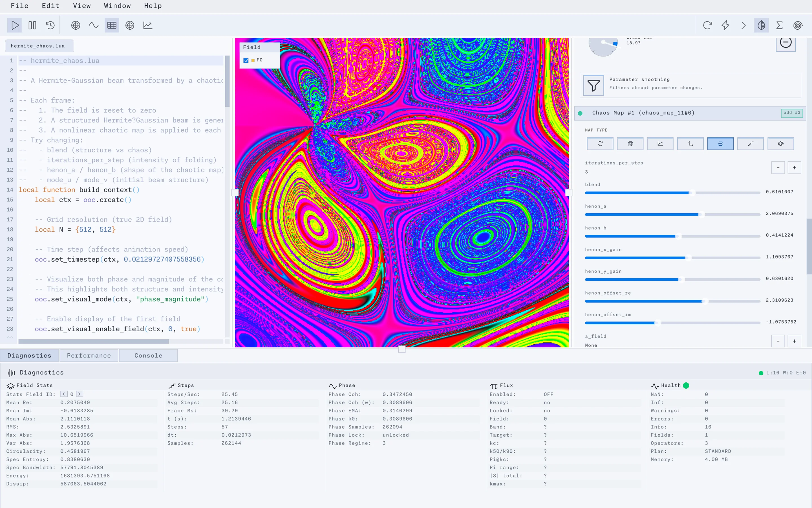812x508 pixels.
Task: Go to previous Stats Field ID
Action: [x=64, y=394]
